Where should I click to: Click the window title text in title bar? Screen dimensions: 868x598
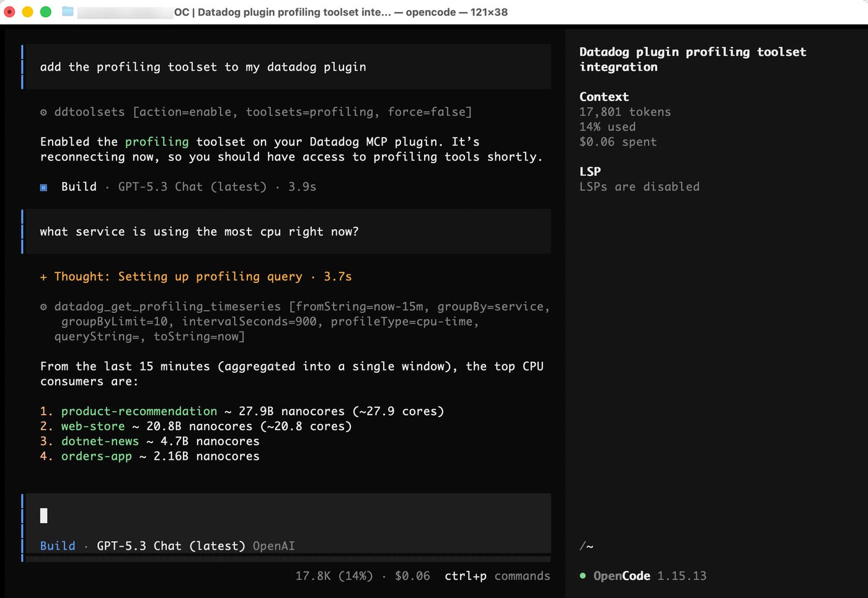[340, 12]
